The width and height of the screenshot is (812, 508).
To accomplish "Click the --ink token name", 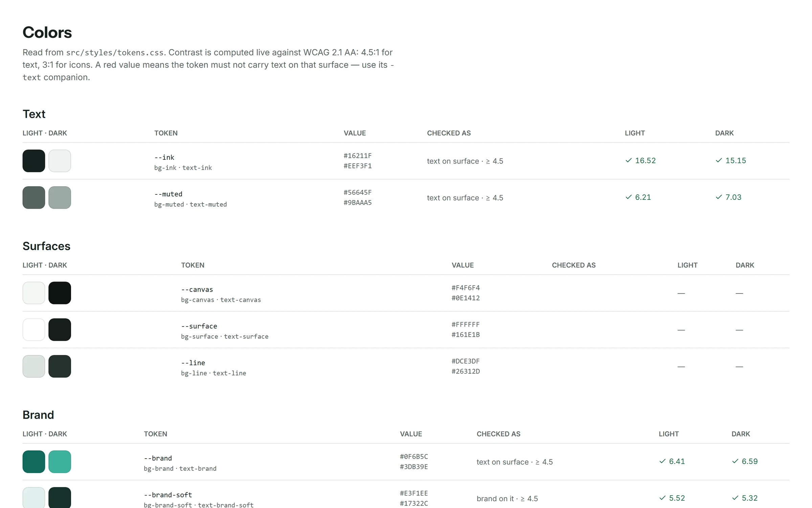I will pyautogui.click(x=164, y=157).
